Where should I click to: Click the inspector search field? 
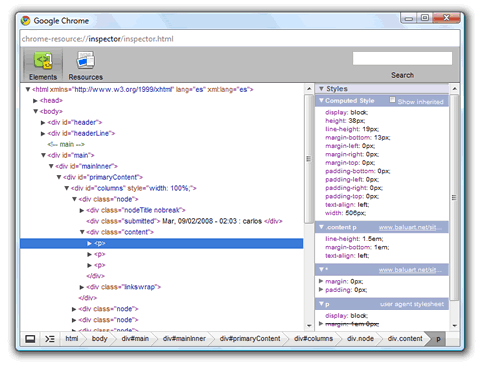click(402, 58)
